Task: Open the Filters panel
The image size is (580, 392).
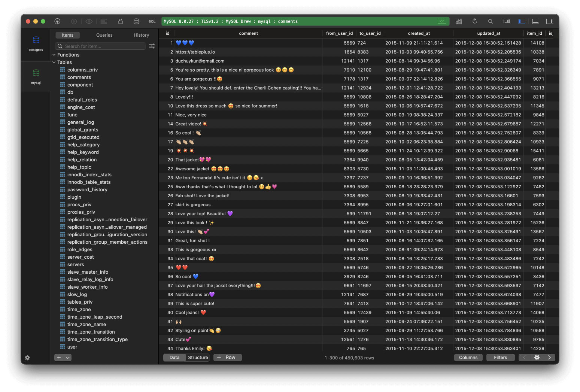Action: [500, 358]
